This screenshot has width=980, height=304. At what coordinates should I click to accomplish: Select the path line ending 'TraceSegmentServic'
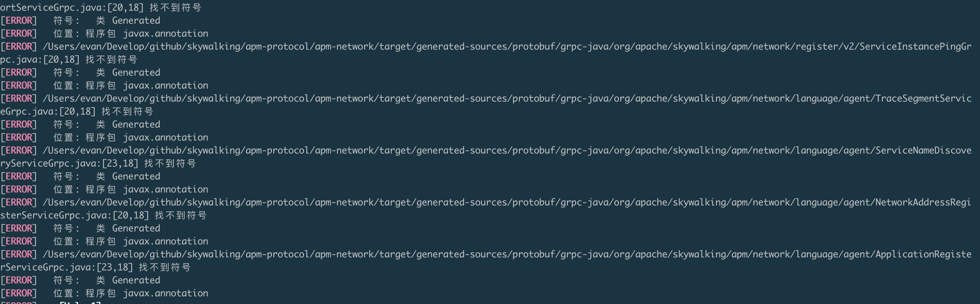click(486, 99)
